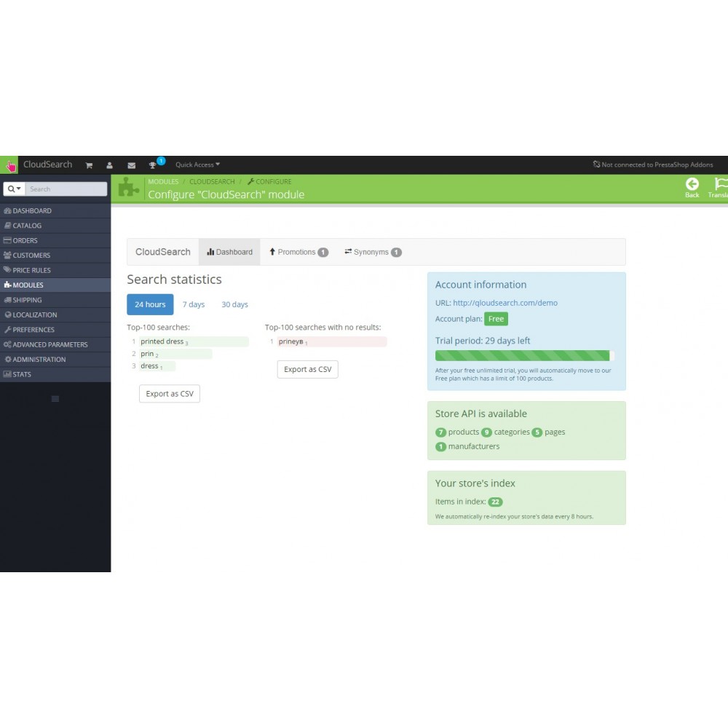Click the Modules breadcrumb link
728x728 pixels.
tap(163, 181)
